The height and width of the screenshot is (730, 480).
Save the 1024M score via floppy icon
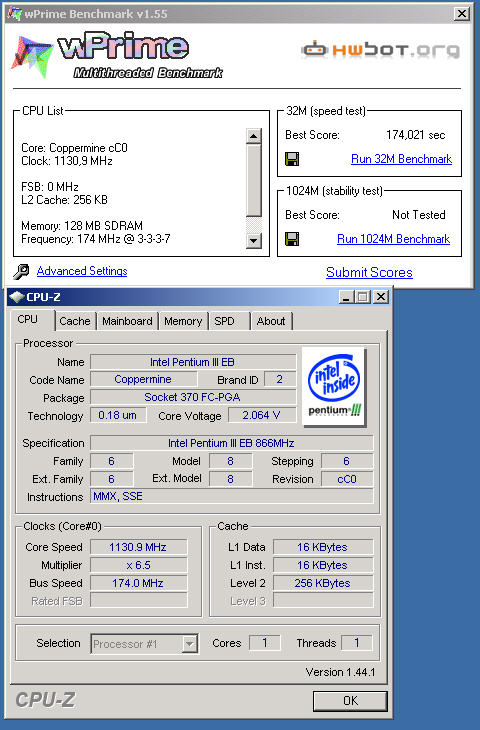click(292, 239)
